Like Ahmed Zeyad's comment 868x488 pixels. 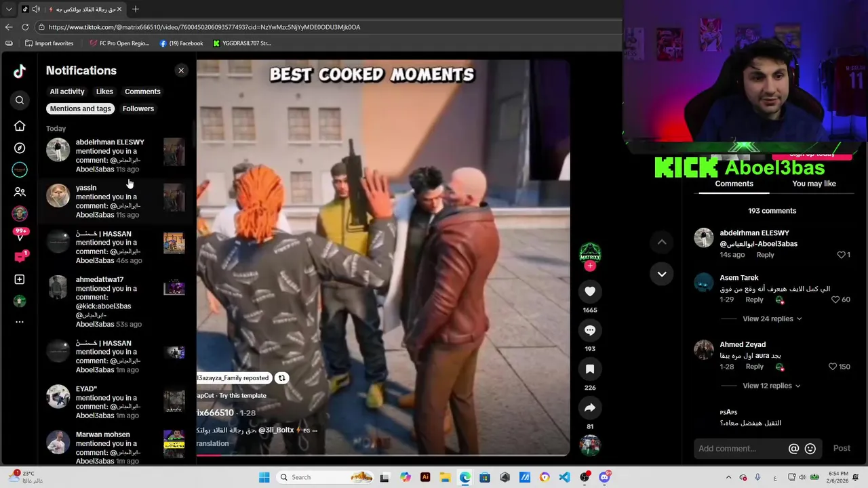[833, 367]
